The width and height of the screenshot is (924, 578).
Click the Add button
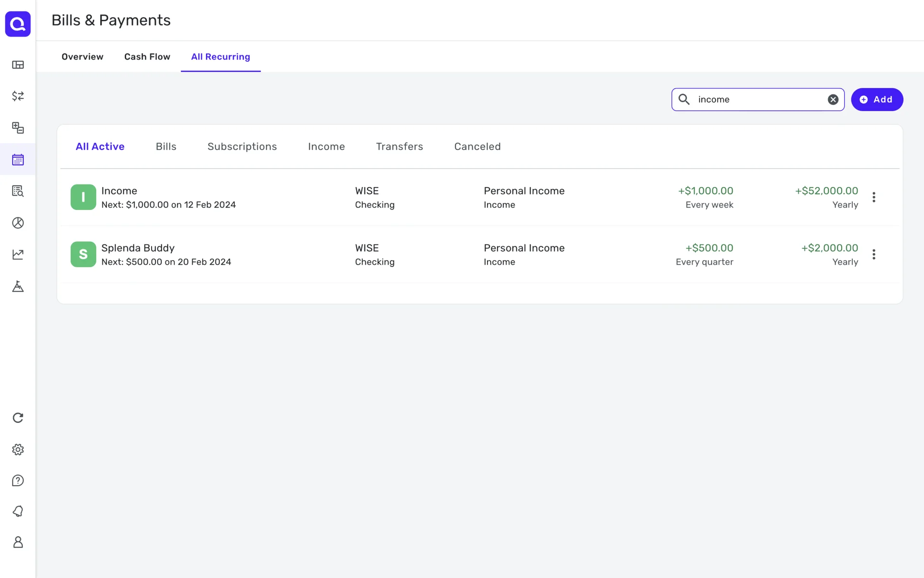point(877,100)
